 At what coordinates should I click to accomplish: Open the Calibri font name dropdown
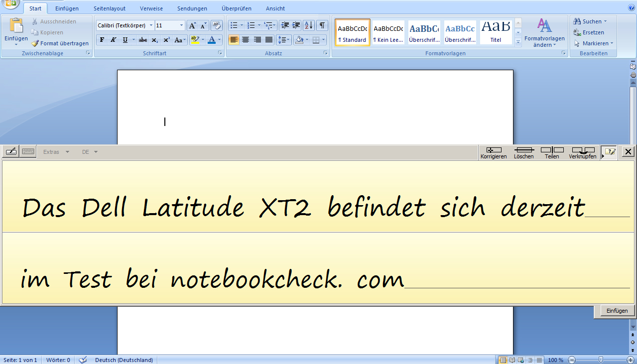click(x=151, y=25)
